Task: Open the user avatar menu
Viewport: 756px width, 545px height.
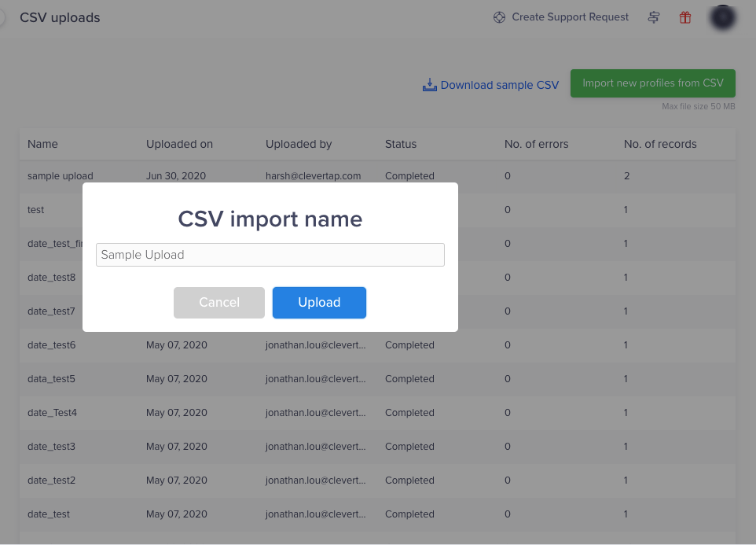Action: (722, 17)
